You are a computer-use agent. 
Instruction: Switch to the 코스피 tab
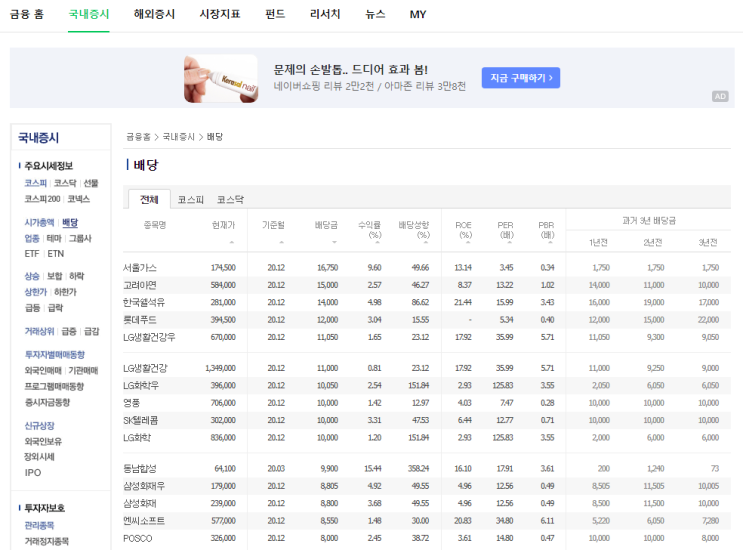pos(190,199)
